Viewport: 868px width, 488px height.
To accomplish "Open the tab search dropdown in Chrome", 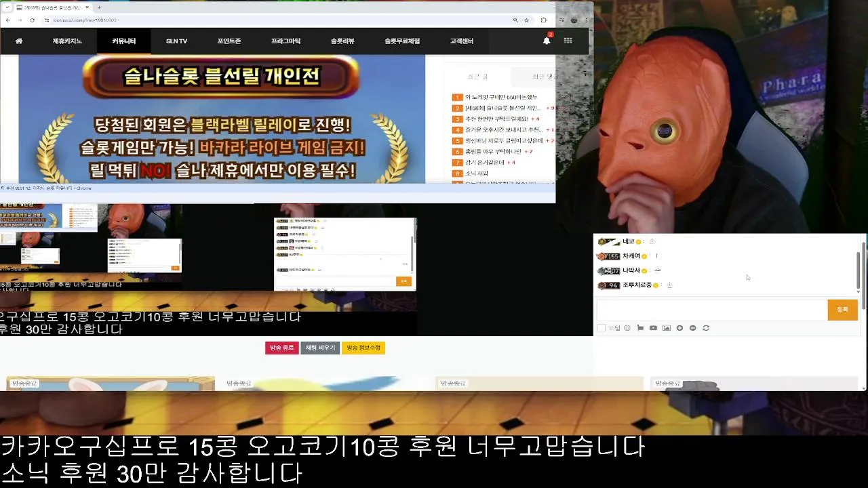I will (7, 7).
